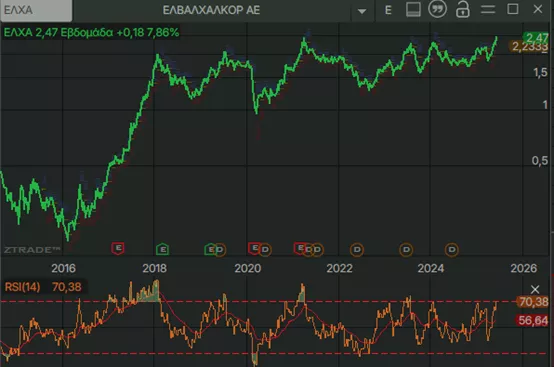Click the green 2,47 current price tag
The image size is (554, 367).
pos(536,37)
